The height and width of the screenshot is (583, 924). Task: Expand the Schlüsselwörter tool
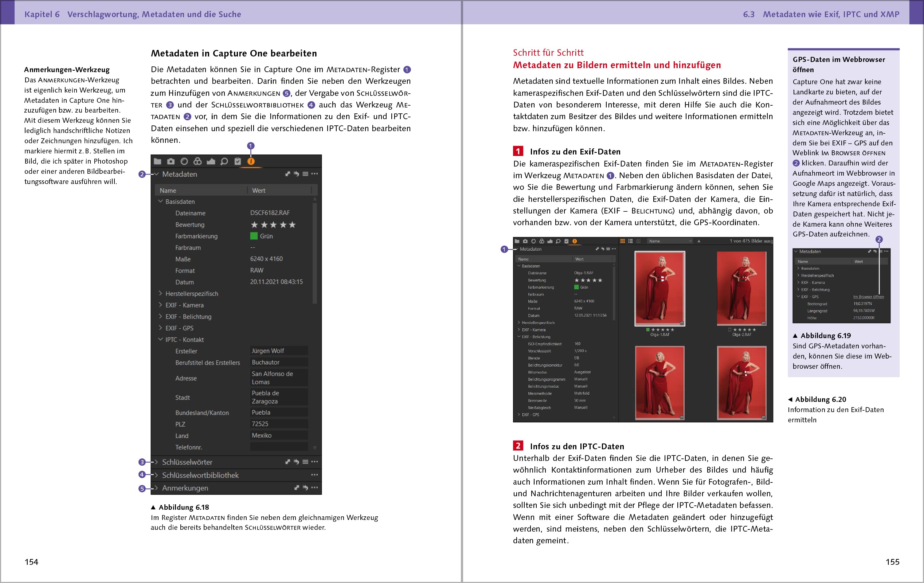tap(157, 462)
